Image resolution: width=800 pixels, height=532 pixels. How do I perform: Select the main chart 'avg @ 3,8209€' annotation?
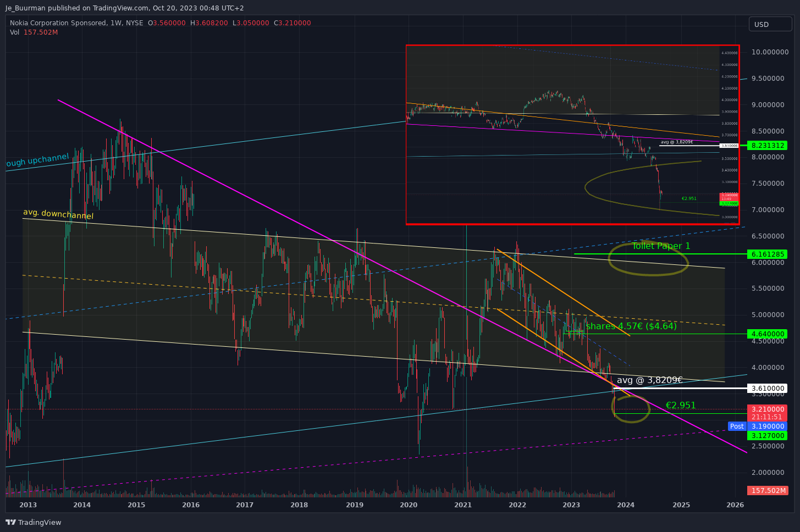tap(650, 380)
